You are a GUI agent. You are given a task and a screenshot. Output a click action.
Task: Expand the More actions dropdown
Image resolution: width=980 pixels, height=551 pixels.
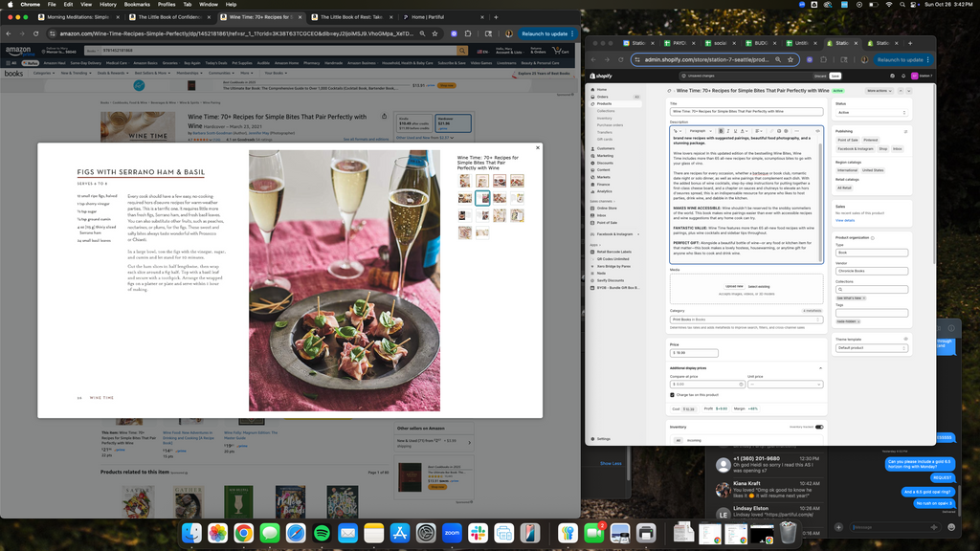point(878,91)
